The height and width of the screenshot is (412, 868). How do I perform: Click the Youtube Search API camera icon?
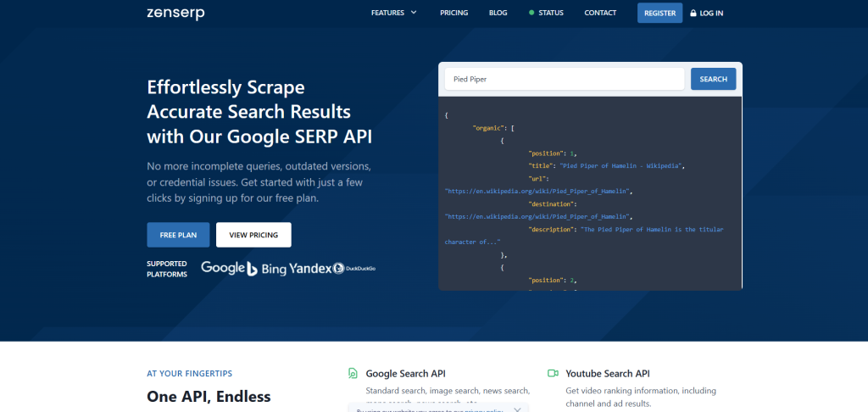coord(553,373)
